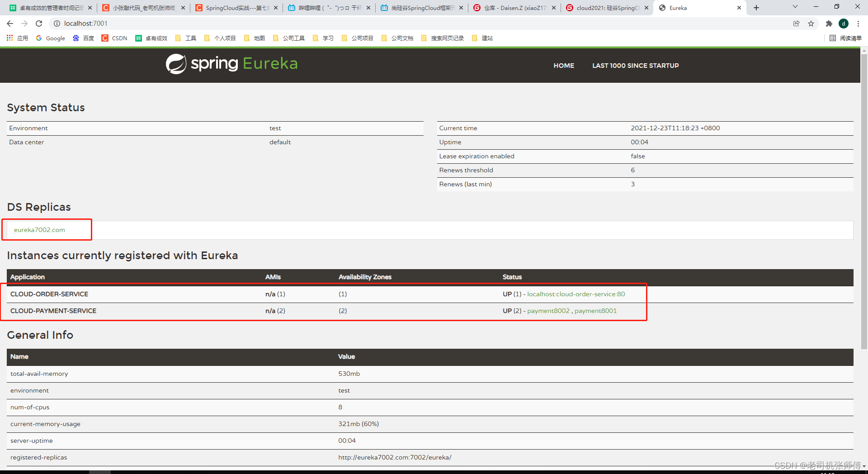This screenshot has width=868, height=474.
Task: Click the CLOUD-ORDER-SERVICE application name
Action: click(49, 294)
